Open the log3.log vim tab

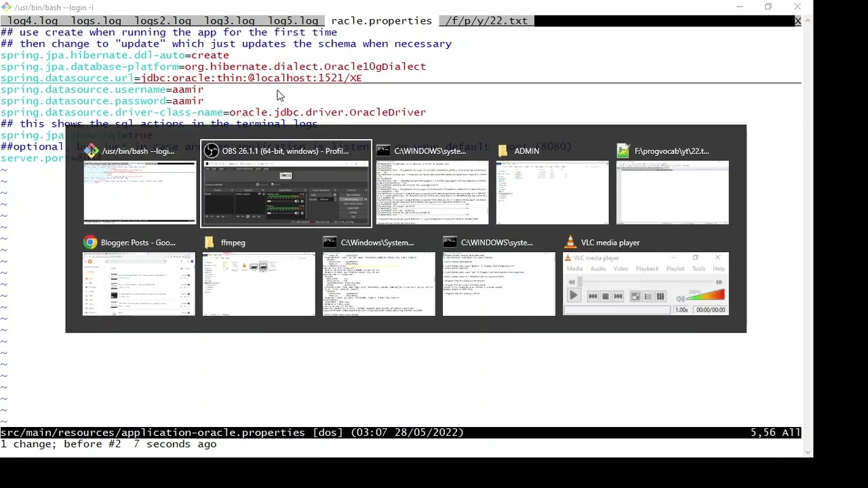(229, 21)
